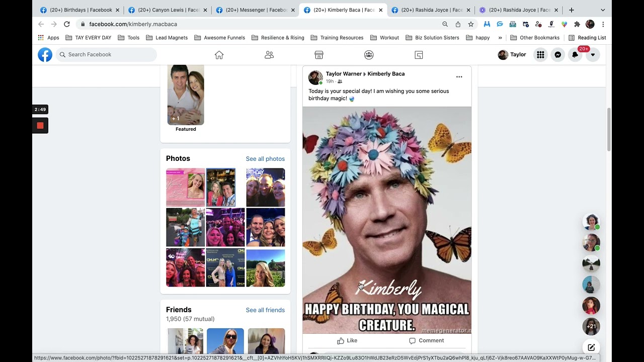Open the Chrome profile avatar
Screen dimensions: 644x362
click(x=590, y=24)
